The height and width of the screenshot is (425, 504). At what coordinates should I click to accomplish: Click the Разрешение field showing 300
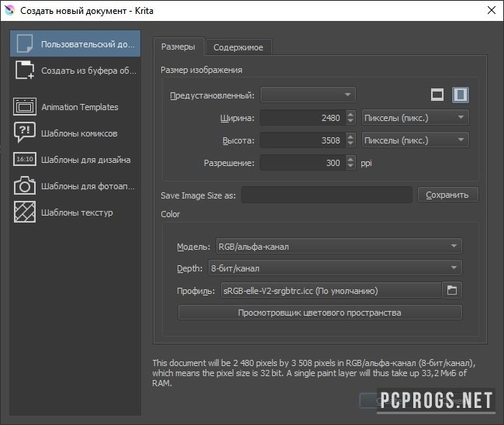point(303,163)
